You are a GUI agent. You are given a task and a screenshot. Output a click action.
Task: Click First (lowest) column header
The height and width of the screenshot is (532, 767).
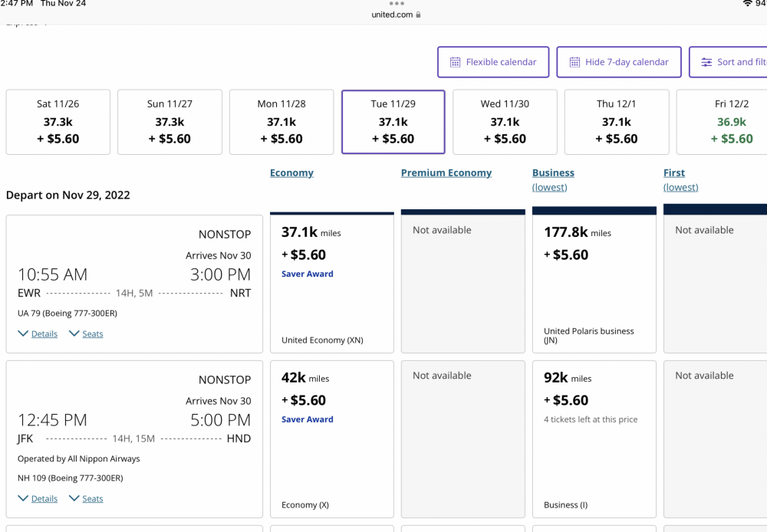674,173
